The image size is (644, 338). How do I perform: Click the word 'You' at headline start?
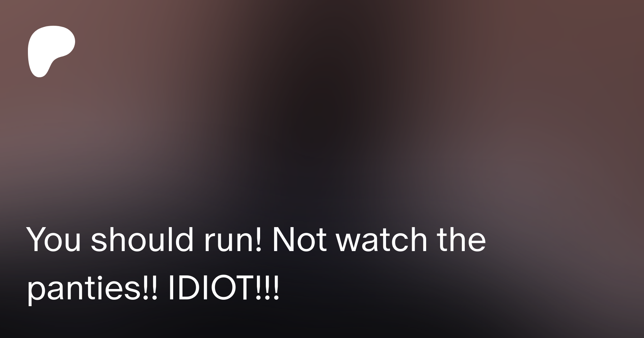coord(54,239)
